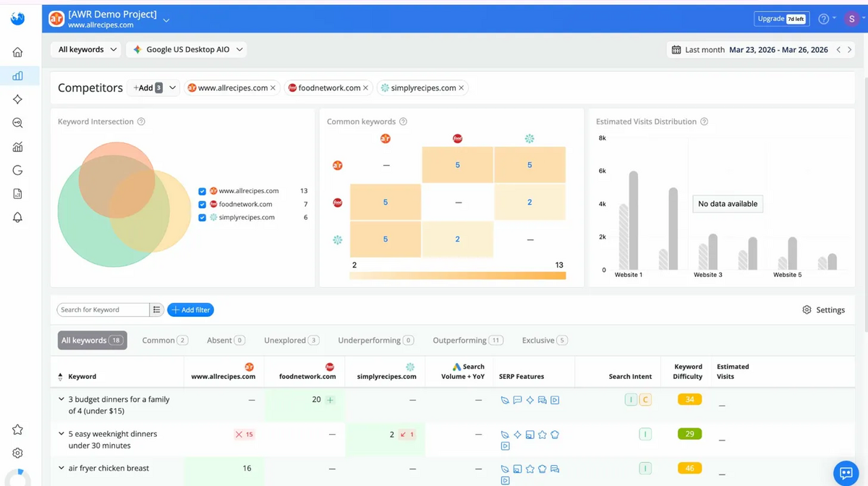This screenshot has width=868, height=486.
Task: Select the bar chart rankings sidebar icon
Action: coord(17,75)
